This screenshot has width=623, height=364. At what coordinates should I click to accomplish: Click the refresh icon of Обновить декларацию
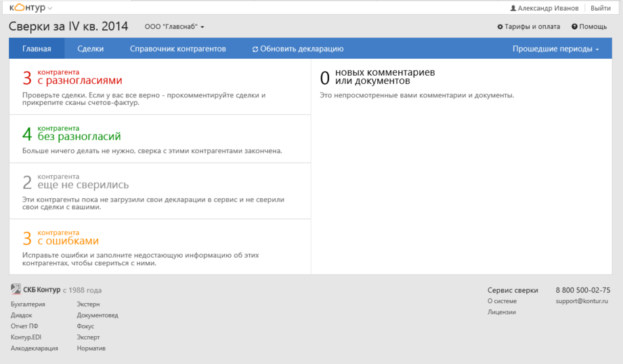click(255, 49)
